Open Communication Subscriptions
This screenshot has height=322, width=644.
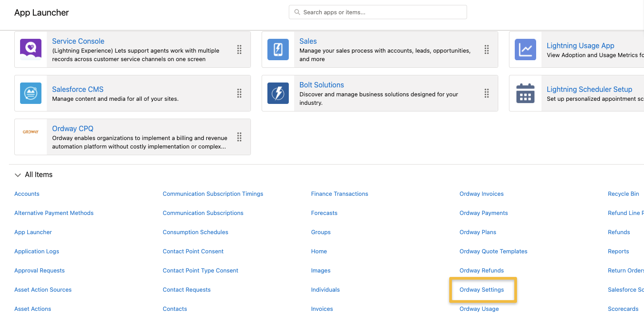tap(203, 213)
